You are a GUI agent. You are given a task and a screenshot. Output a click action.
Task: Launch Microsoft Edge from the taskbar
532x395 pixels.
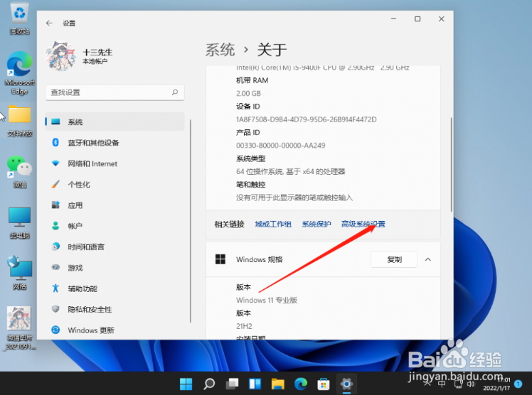[301, 384]
